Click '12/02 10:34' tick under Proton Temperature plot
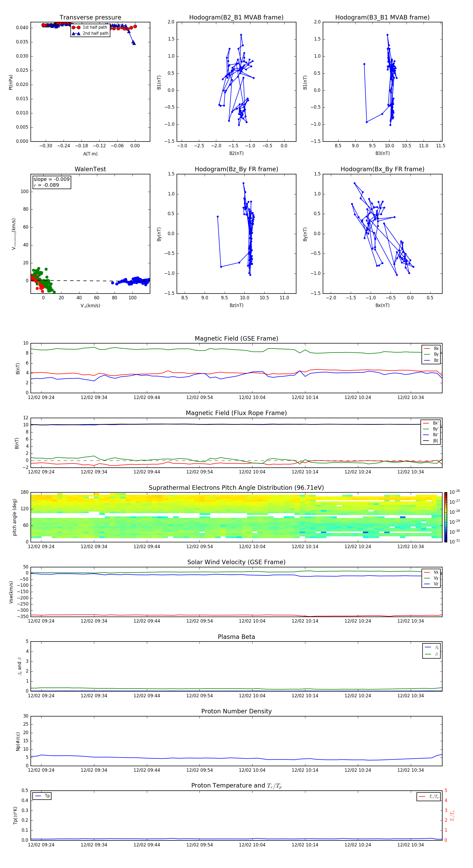 pyautogui.click(x=410, y=845)
